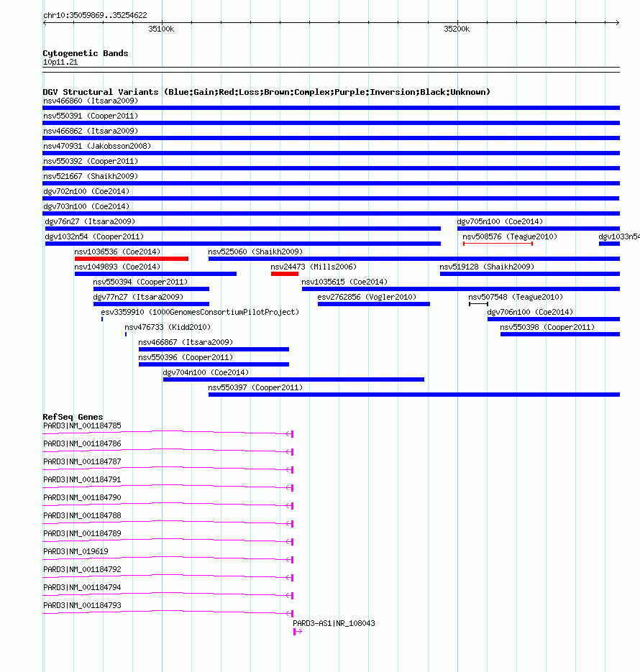
Task: Click esv3359910 1000GenomesConsortiumPilotProject label
Action: coord(200,312)
